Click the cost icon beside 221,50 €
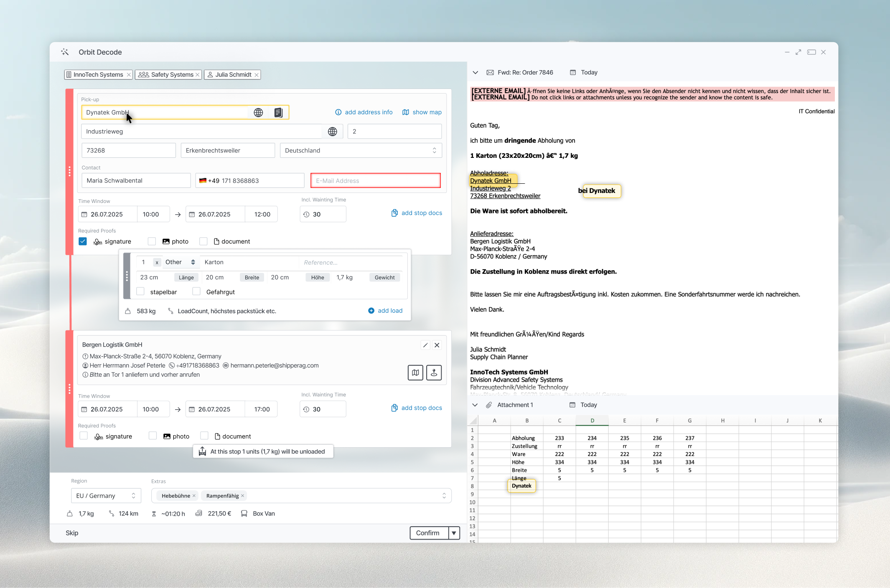890x588 pixels. pos(199,513)
